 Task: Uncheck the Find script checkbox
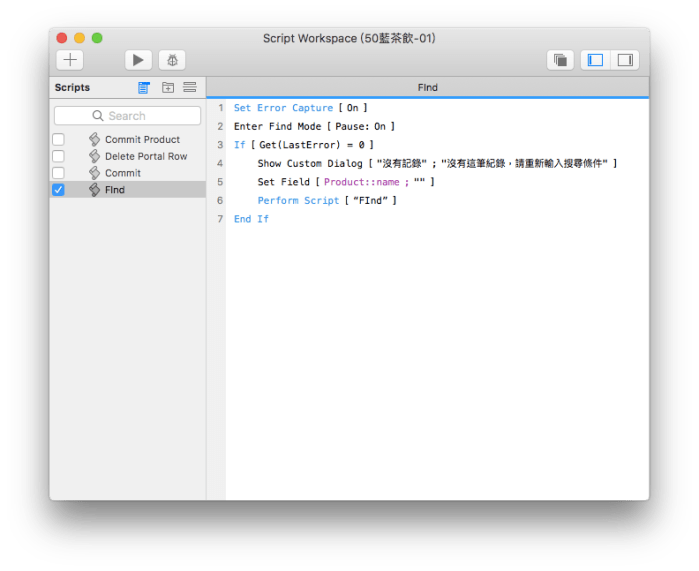pos(58,190)
